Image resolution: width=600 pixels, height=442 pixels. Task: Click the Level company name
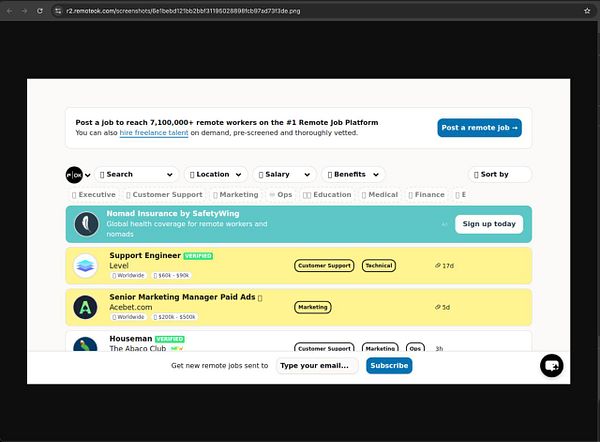coord(119,266)
